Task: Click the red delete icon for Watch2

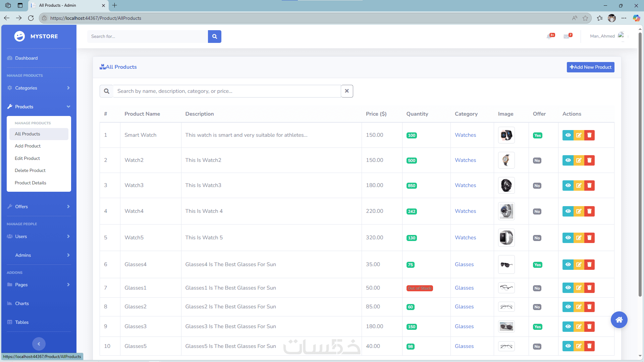Action: point(589,160)
